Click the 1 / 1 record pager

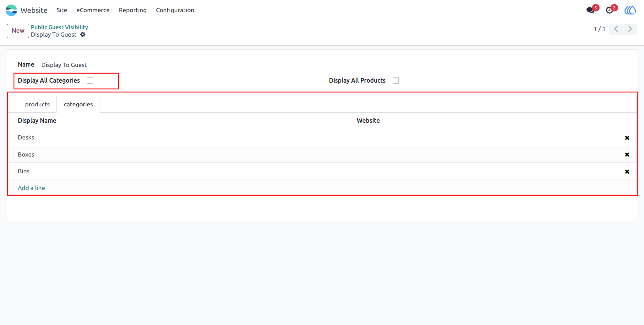click(x=599, y=29)
